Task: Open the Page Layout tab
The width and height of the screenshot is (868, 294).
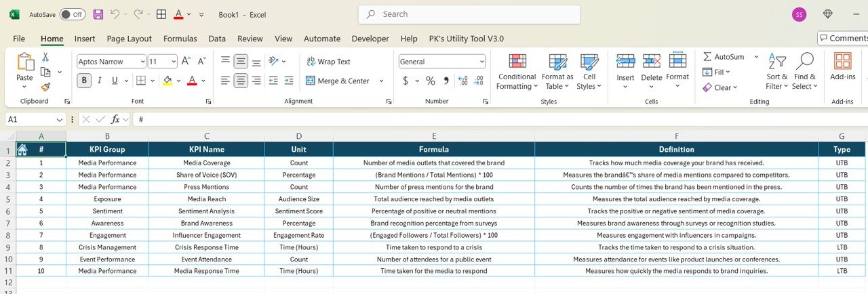Action: [x=129, y=39]
